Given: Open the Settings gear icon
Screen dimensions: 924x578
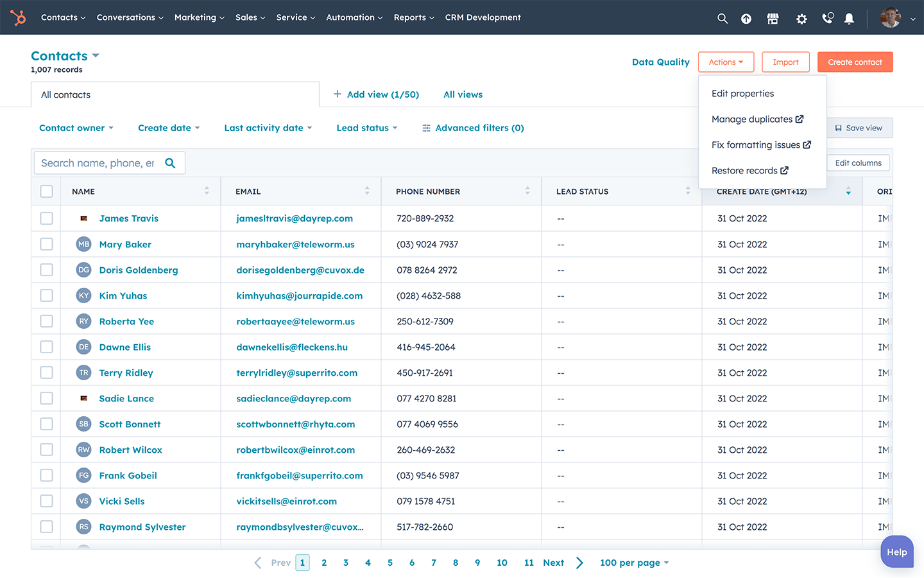Looking at the screenshot, I should pyautogui.click(x=801, y=19).
